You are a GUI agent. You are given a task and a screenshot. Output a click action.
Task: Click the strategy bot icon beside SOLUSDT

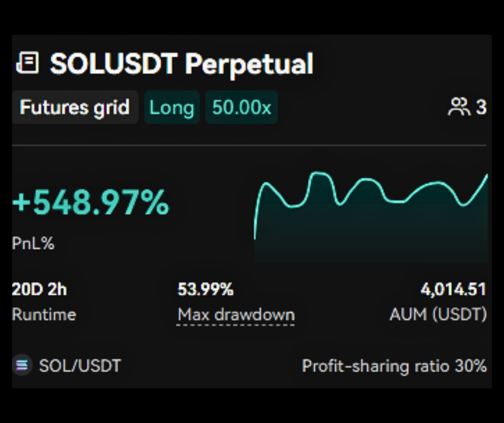27,63
